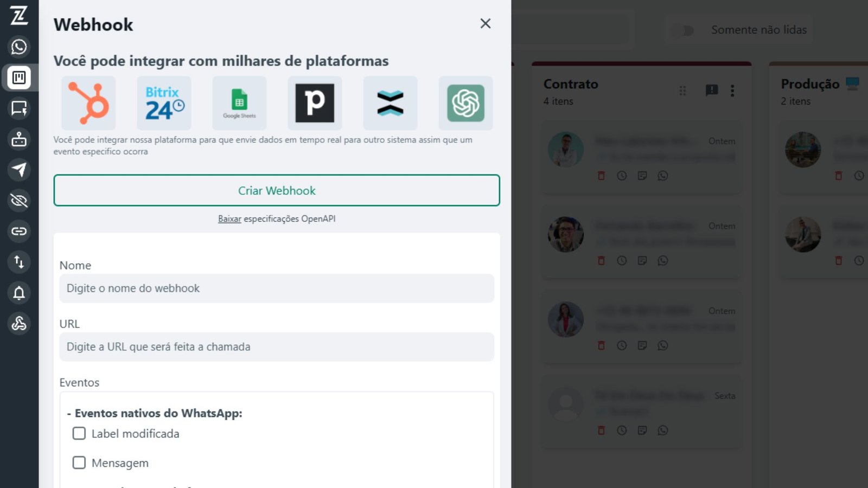This screenshot has width=868, height=488.
Task: Open the notifications bell icon
Action: [19, 293]
